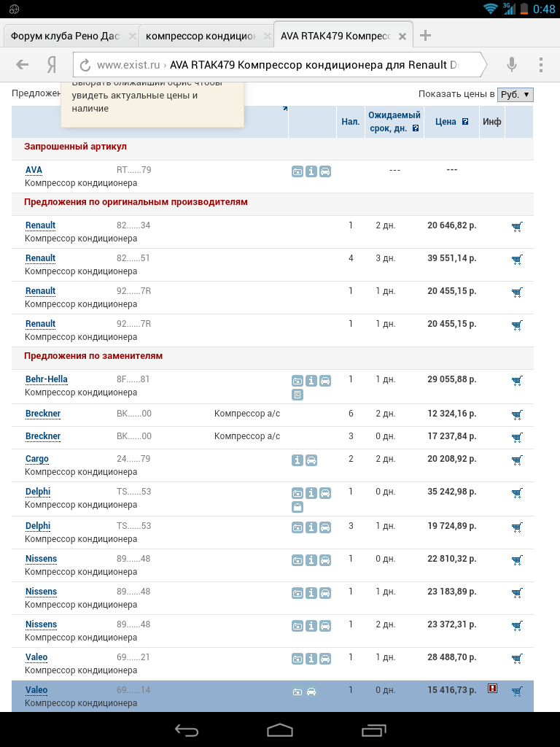Reload the page with refresh icon
The height and width of the screenshot is (747, 560).
click(x=85, y=65)
